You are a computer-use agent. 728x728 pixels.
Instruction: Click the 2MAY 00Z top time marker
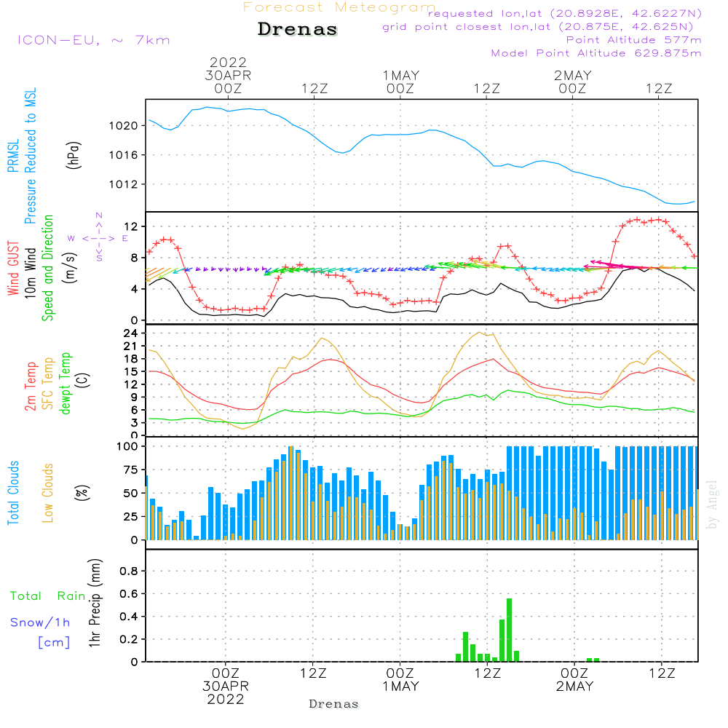[572, 82]
